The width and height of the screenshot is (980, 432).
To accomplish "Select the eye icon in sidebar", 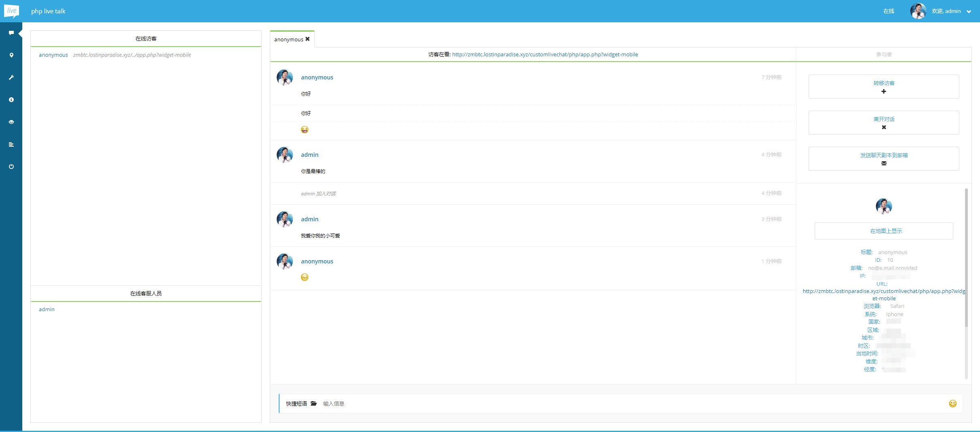I will point(11,122).
